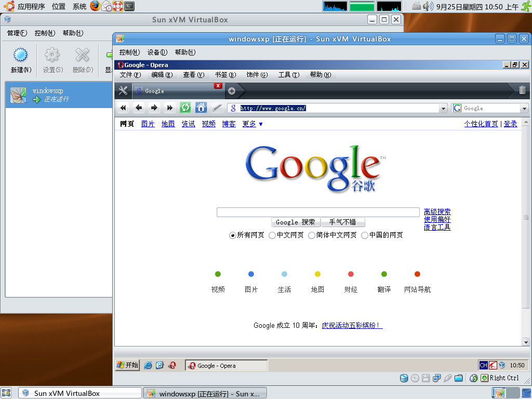Select the 所有网页 radio option
The height and width of the screenshot is (399, 532).
pyautogui.click(x=232, y=235)
